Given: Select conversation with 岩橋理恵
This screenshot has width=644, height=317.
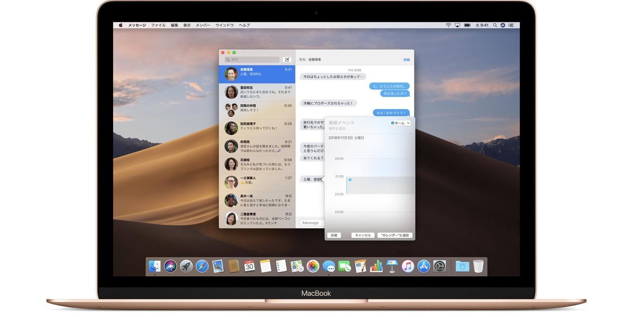Looking at the screenshot, I should (257, 74).
